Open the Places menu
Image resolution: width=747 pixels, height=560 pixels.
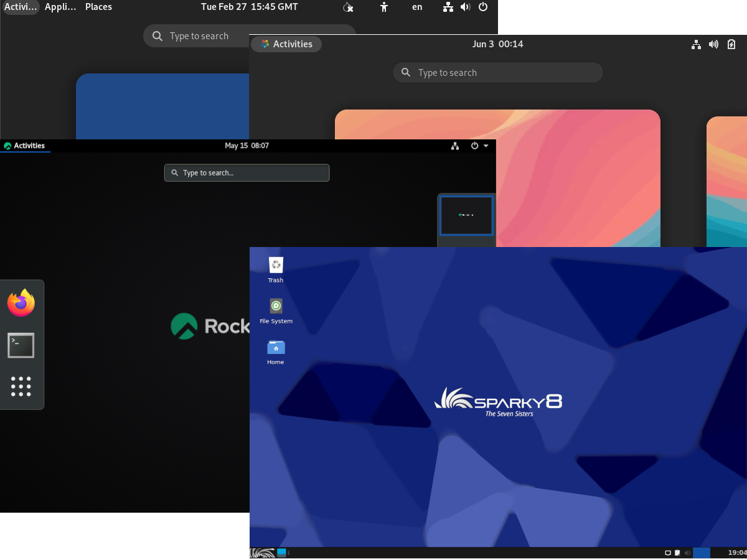98,7
